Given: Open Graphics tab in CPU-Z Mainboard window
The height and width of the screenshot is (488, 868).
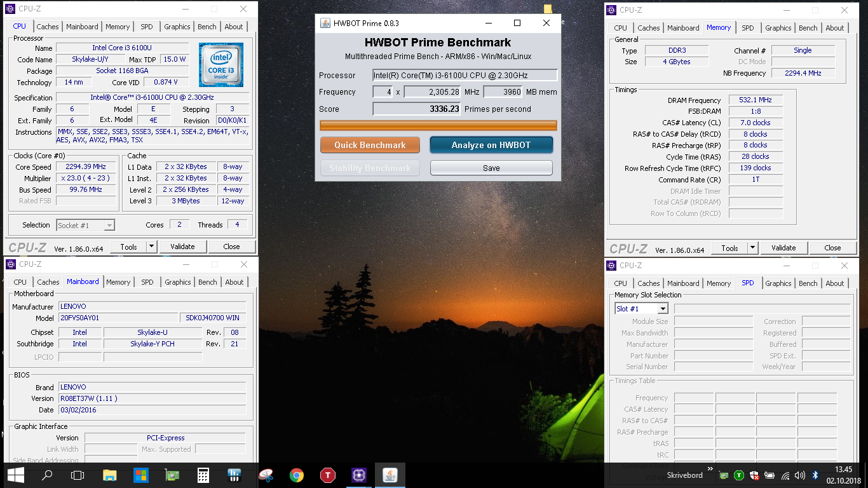Looking at the screenshot, I should pyautogui.click(x=178, y=282).
